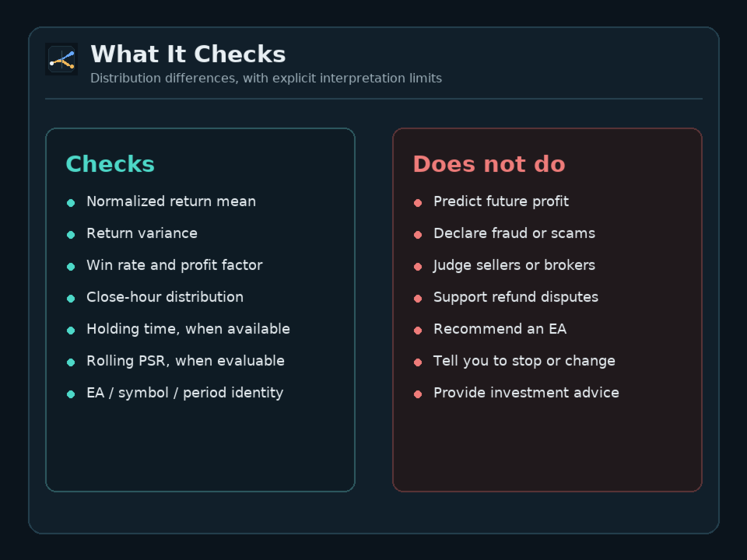Click Tell you to stop or change item

[x=524, y=361]
